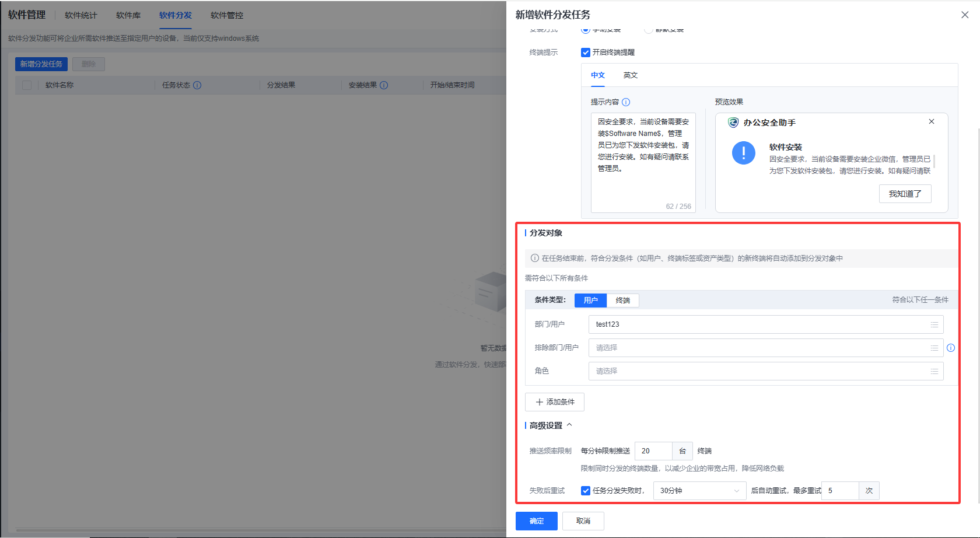This screenshot has height=538, width=980.
Task: Close the 办公安全助手 preview popup
Action: (932, 121)
